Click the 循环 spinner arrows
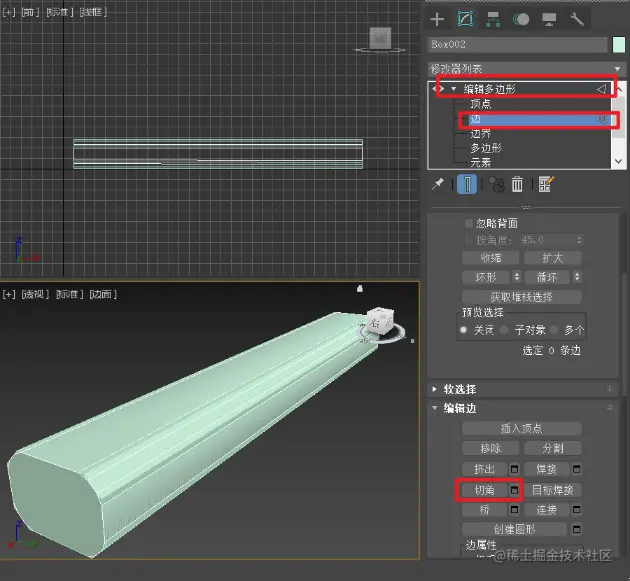Screen dimensions: 630x581 [x=577, y=277]
